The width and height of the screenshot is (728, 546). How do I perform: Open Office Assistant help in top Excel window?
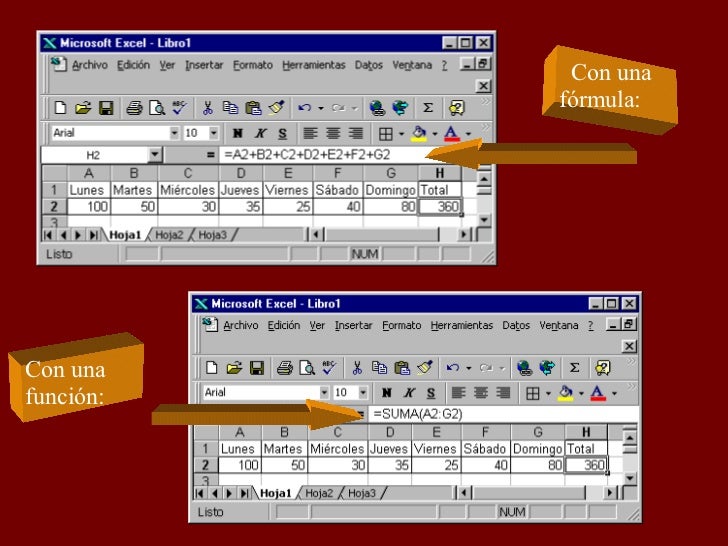tap(456, 108)
